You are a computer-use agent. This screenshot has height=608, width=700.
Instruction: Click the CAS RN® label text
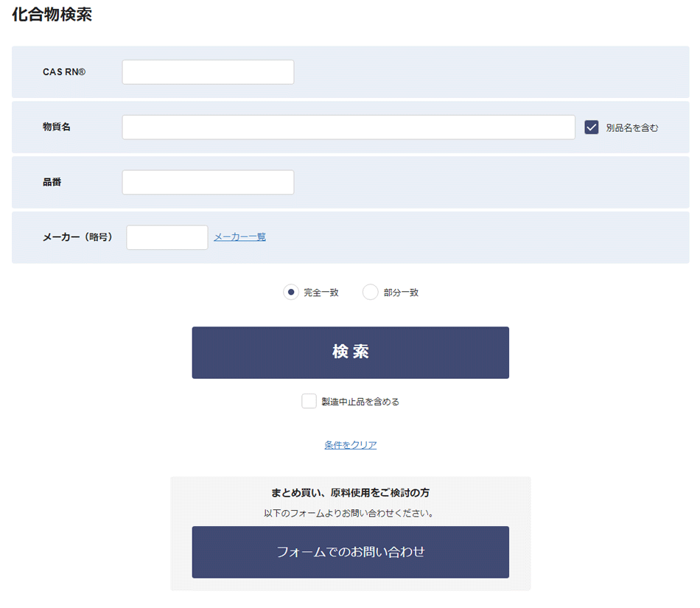(x=64, y=72)
